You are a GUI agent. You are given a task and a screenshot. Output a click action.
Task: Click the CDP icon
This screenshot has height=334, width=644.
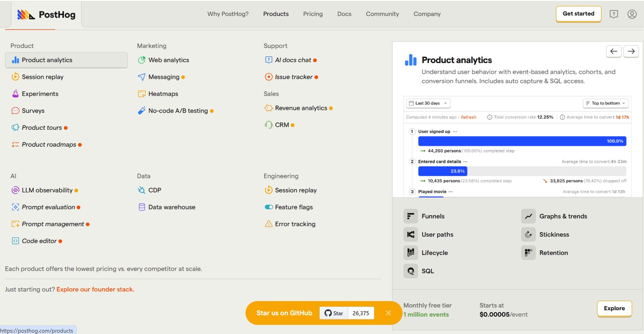click(x=142, y=190)
